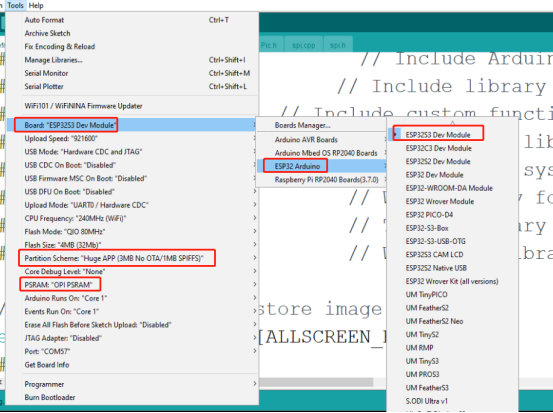This screenshot has height=413, width=553.
Task: Select UM PROS3 board
Action: 453,374
